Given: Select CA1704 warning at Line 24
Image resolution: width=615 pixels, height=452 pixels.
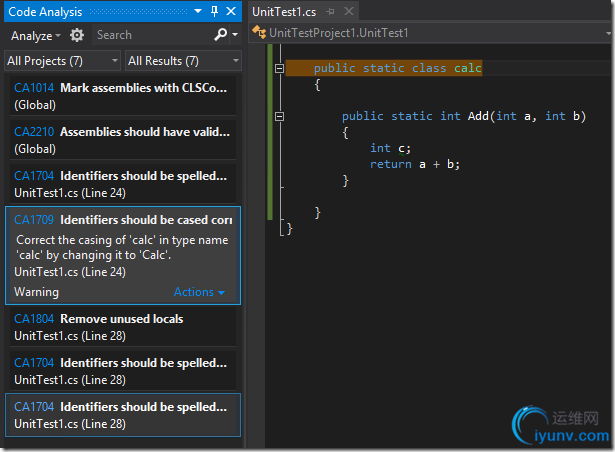Looking at the screenshot, I should (123, 184).
